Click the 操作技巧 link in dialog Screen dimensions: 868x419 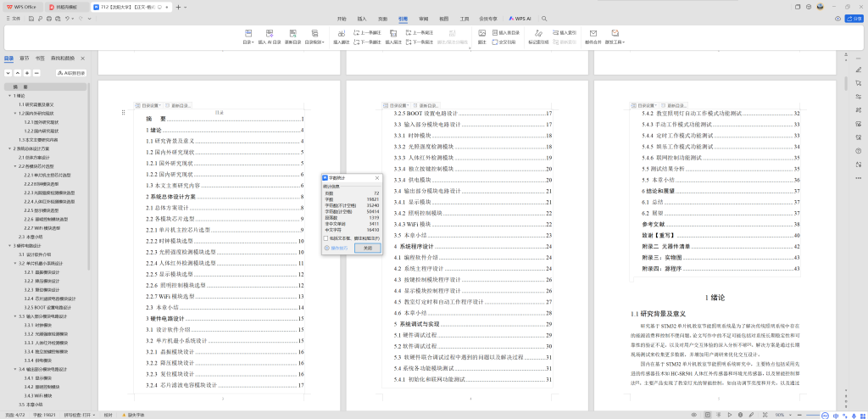pyautogui.click(x=336, y=248)
